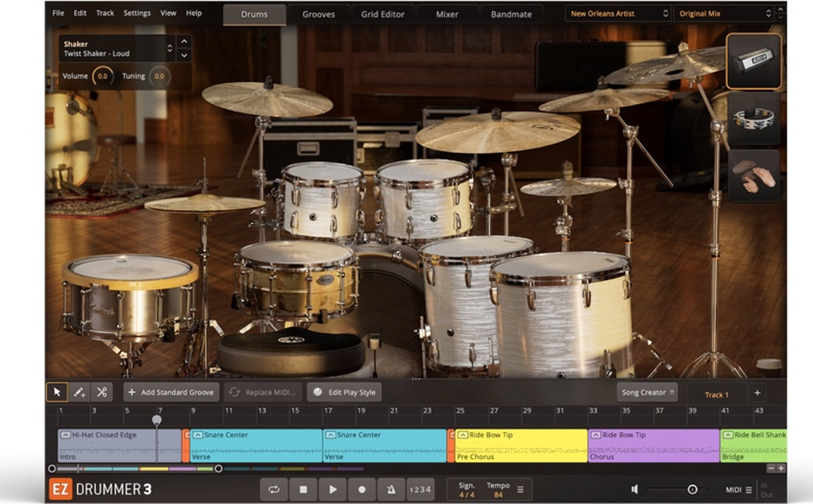813x504 pixels.
Task: Open the Settings menu
Action: click(x=137, y=13)
